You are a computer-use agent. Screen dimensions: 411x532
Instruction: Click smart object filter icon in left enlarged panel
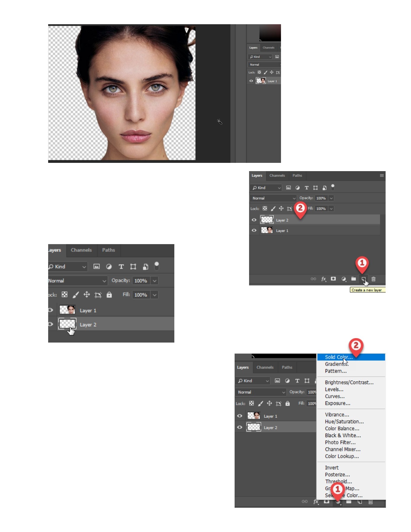point(145,267)
